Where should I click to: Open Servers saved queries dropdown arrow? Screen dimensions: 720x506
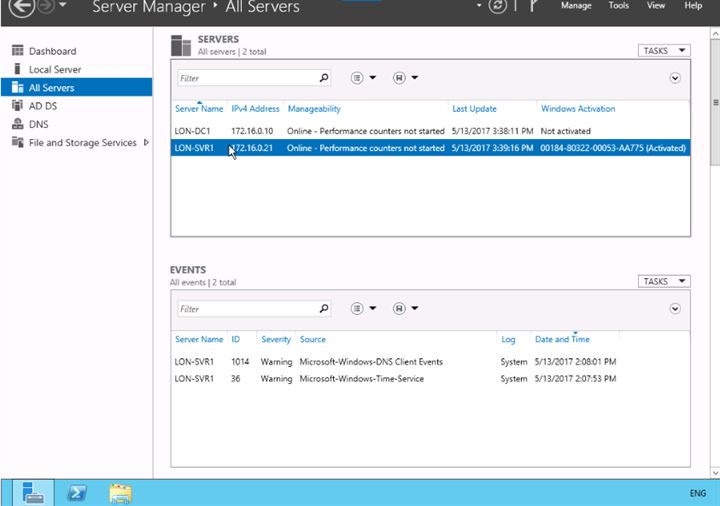(x=414, y=78)
